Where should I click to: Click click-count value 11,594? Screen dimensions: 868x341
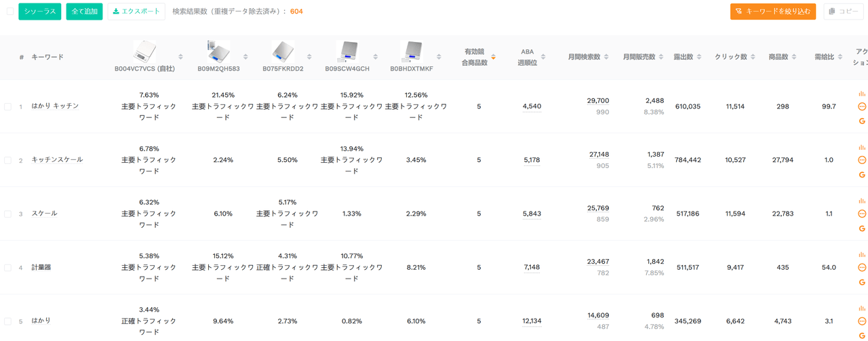(735, 214)
